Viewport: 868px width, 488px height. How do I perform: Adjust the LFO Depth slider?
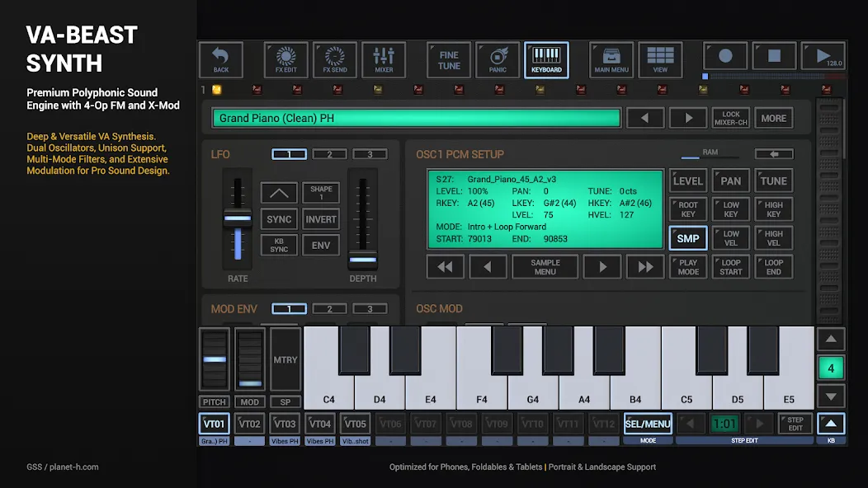tap(362, 259)
